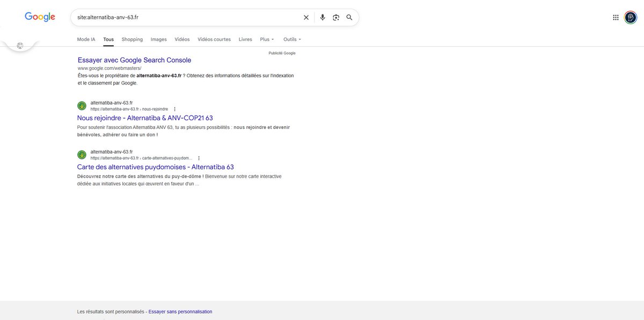Image resolution: width=644 pixels, height=320 pixels.
Task: Open the Google account profile avatar
Action: (630, 17)
